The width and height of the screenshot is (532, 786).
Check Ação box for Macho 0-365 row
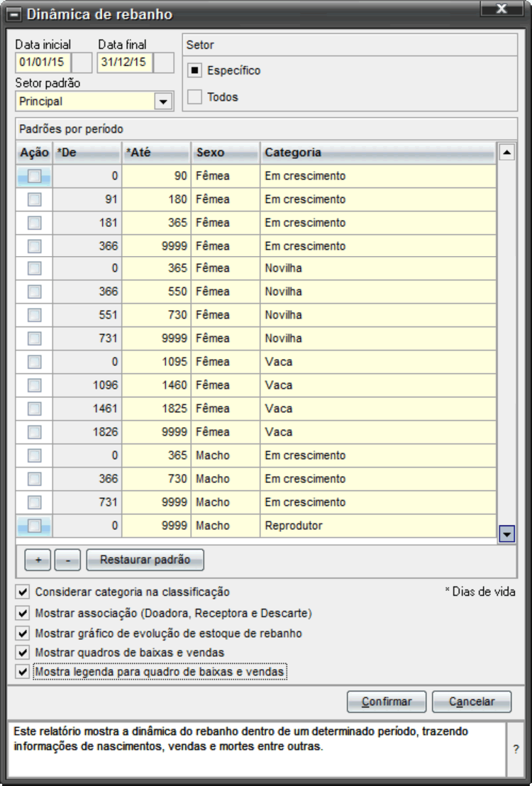click(x=35, y=455)
